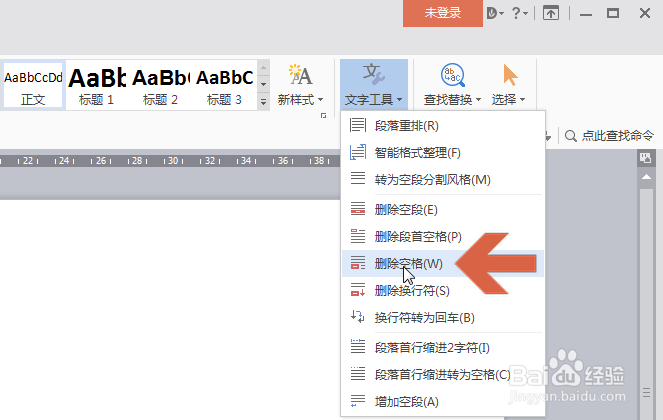Click the command search magnifier icon
Image resolution: width=663 pixels, height=420 pixels.
(570, 136)
